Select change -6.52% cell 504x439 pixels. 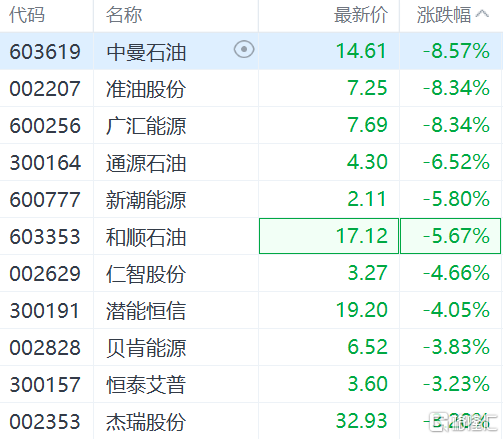(x=456, y=162)
